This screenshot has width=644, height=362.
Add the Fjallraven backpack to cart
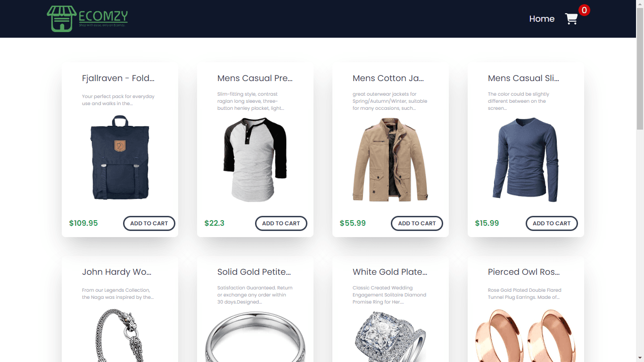[149, 223]
